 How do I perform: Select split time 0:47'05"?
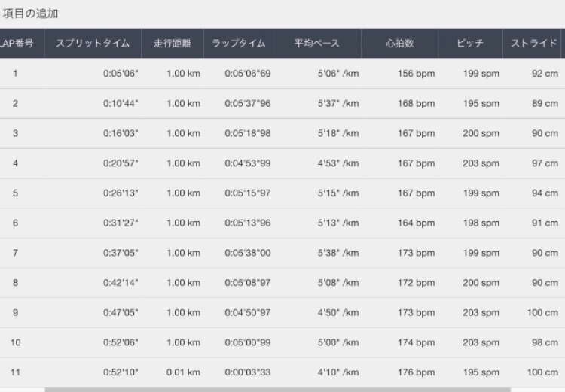pos(121,312)
